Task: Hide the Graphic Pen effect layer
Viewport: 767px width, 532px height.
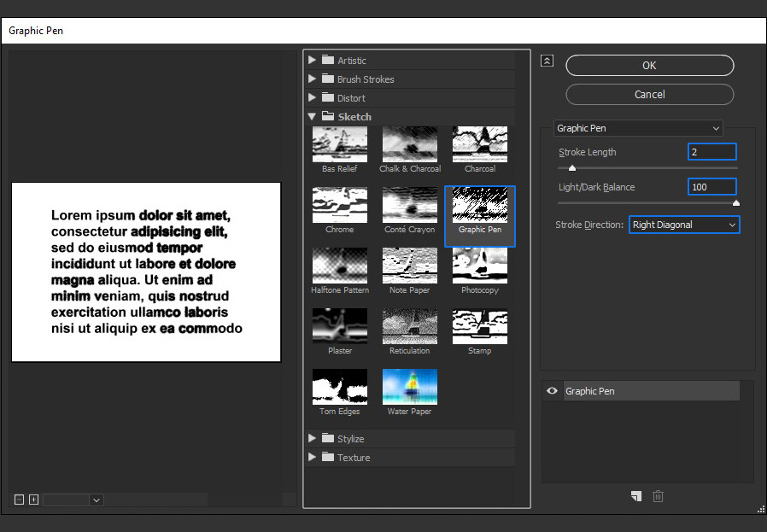Action: [552, 391]
